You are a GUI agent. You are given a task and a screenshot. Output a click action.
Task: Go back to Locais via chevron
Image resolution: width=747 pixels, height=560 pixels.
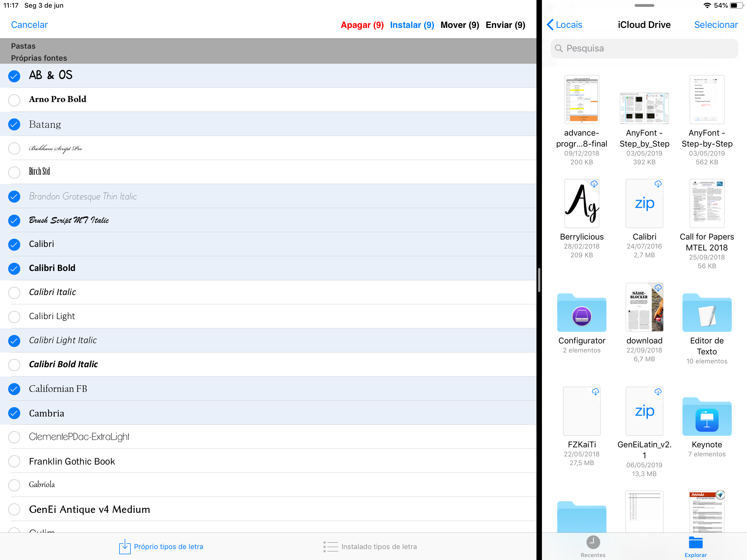point(550,25)
